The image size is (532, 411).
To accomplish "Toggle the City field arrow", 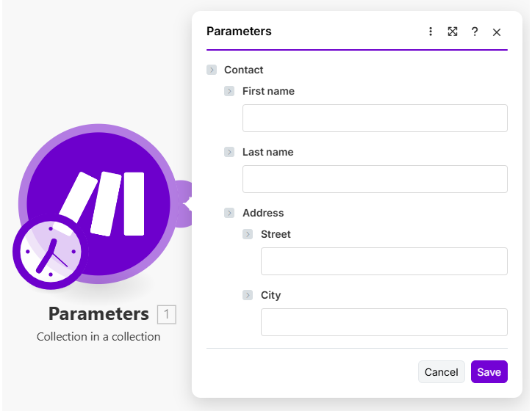I will click(248, 295).
